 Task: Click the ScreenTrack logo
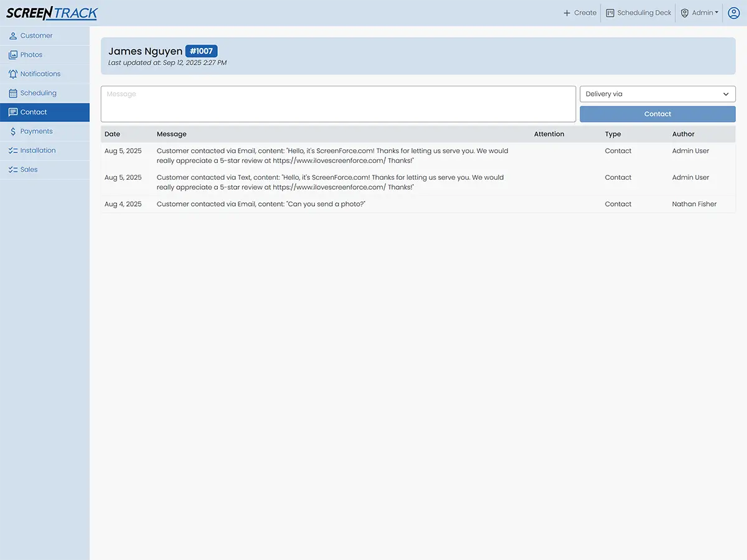click(52, 13)
